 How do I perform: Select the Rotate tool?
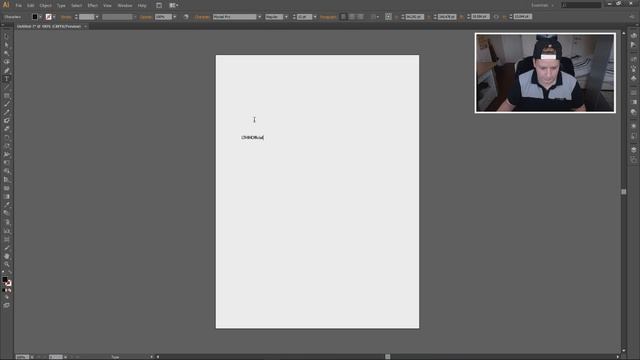pyautogui.click(x=7, y=138)
